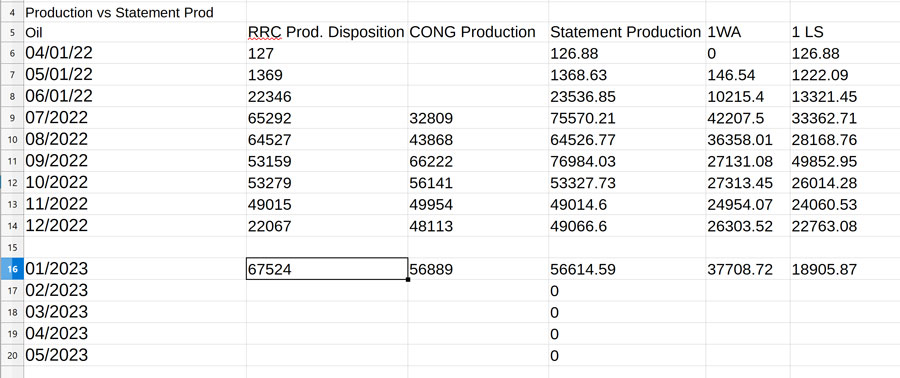Click cell containing 18905.87
The height and width of the screenshot is (378, 900).
[x=845, y=269]
